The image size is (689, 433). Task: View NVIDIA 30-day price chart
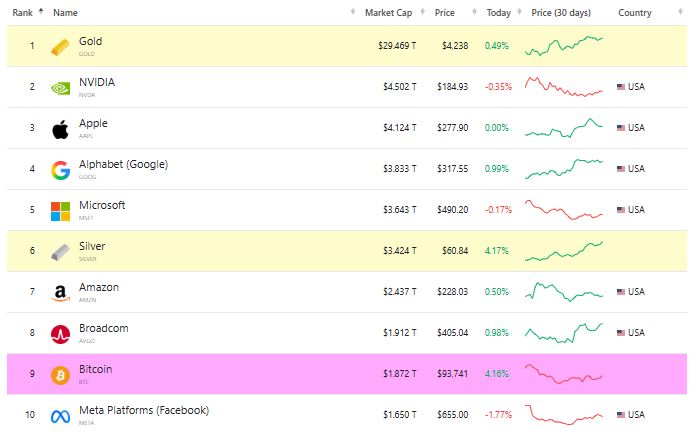[564, 87]
